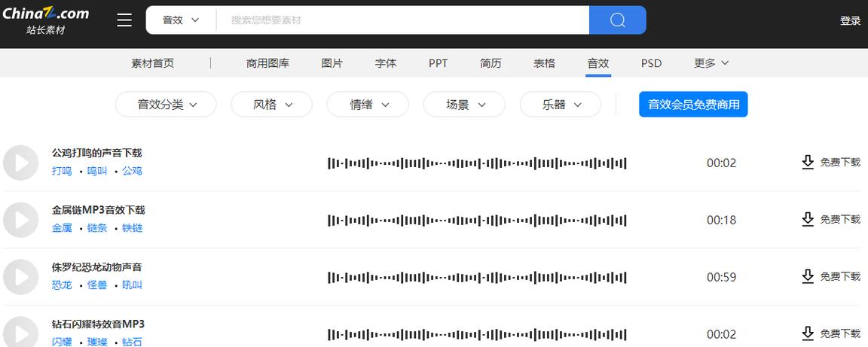Click 免费下载 text for 金属链MP3音效下载
The image size is (868, 347).
840,219
